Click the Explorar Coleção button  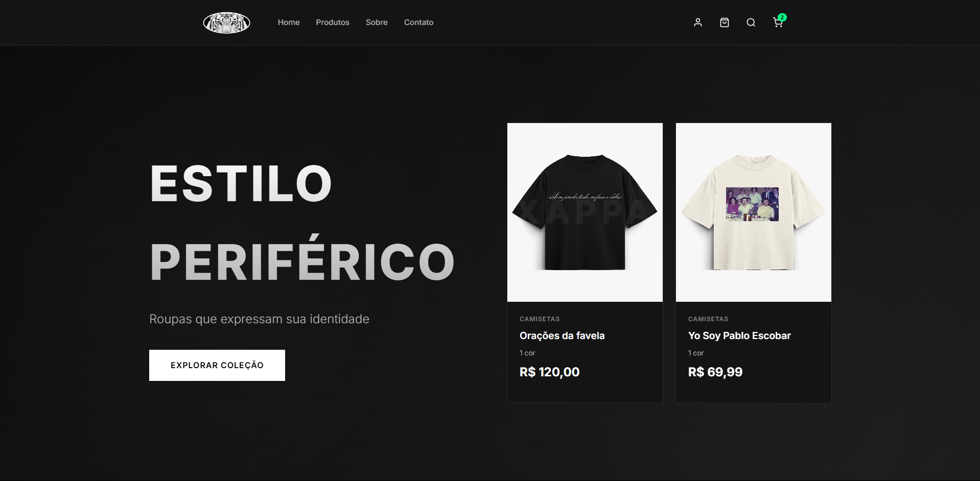(217, 365)
